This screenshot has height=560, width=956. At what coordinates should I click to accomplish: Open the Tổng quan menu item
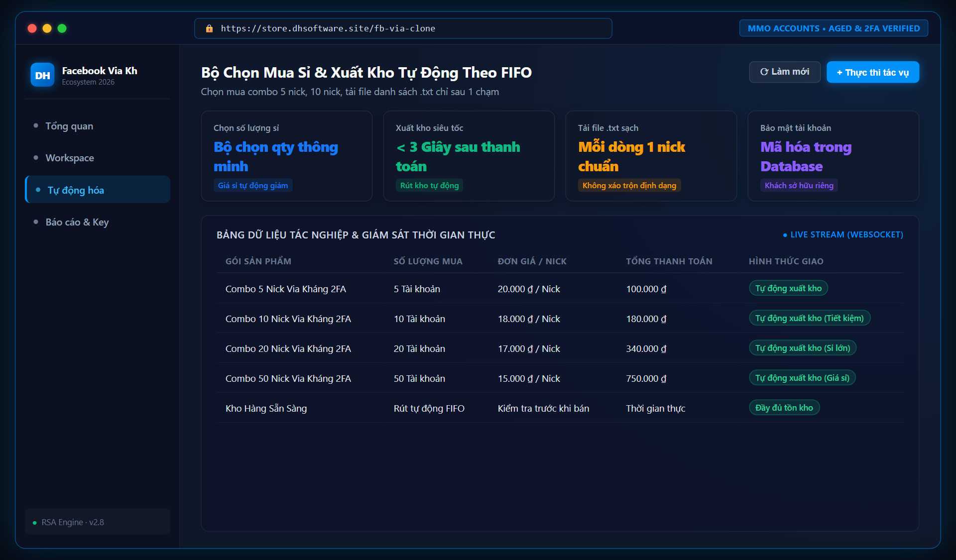click(98, 126)
